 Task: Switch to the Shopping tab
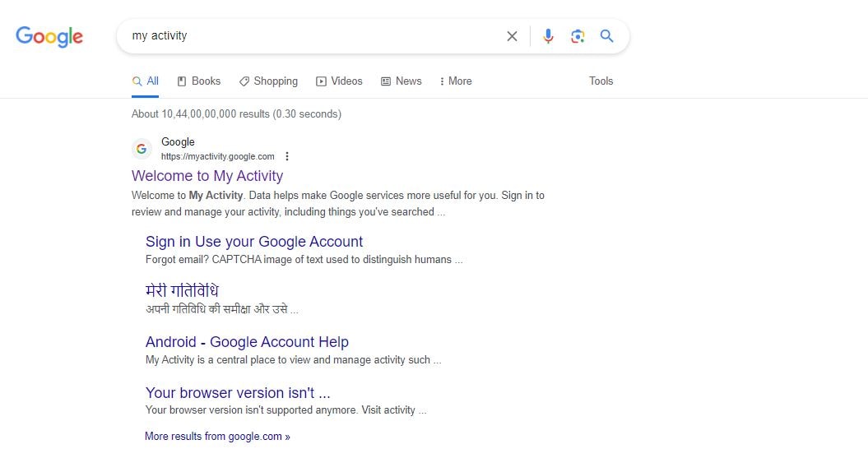(268, 81)
